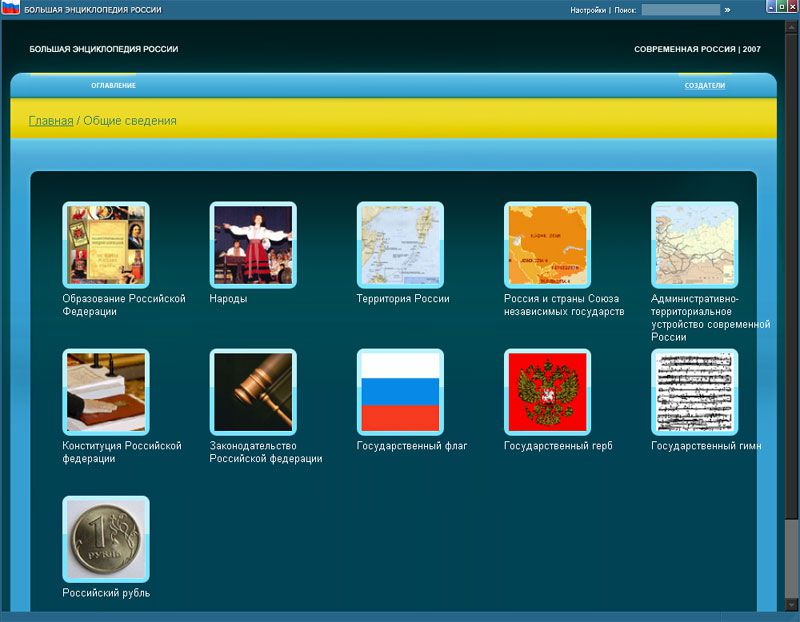Click the Российский рубль caption text
The height and width of the screenshot is (622, 800).
(106, 593)
